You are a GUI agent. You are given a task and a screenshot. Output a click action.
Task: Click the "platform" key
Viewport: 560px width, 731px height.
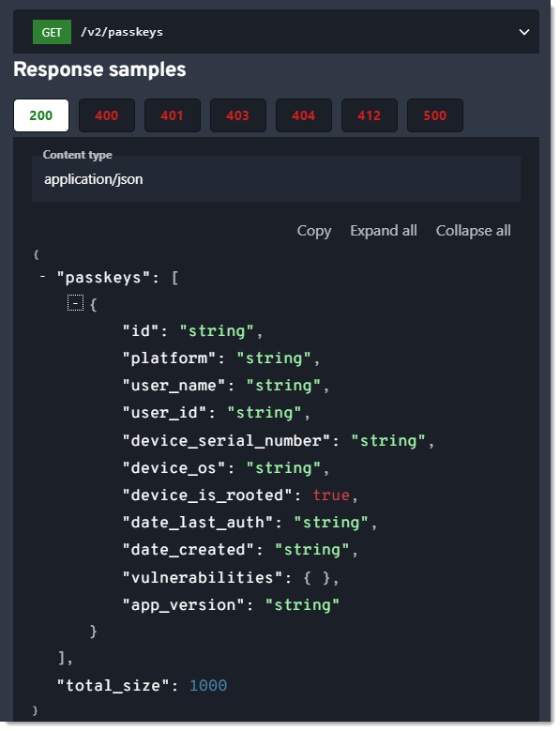pyautogui.click(x=169, y=358)
